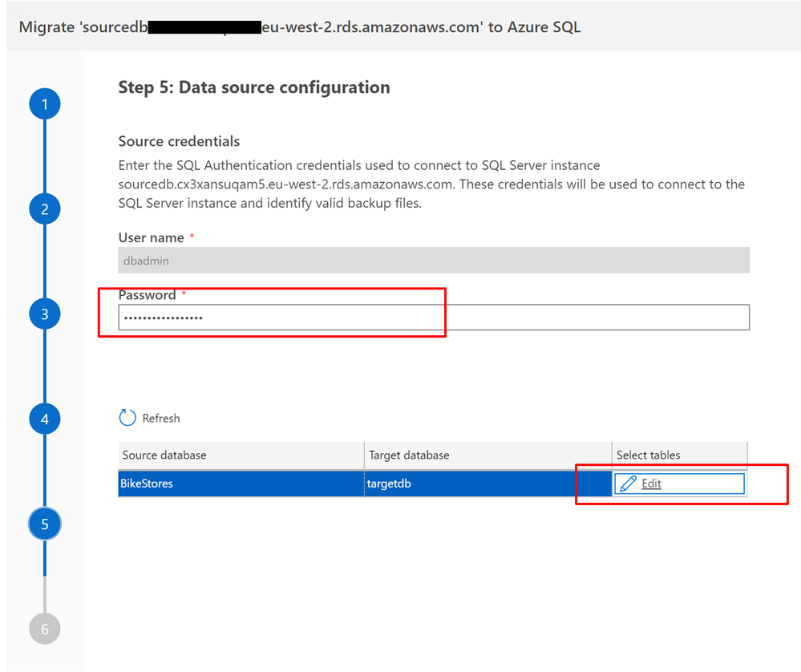This screenshot has width=801, height=672.
Task: Select step 3 circle in progress bar
Action: tap(45, 314)
